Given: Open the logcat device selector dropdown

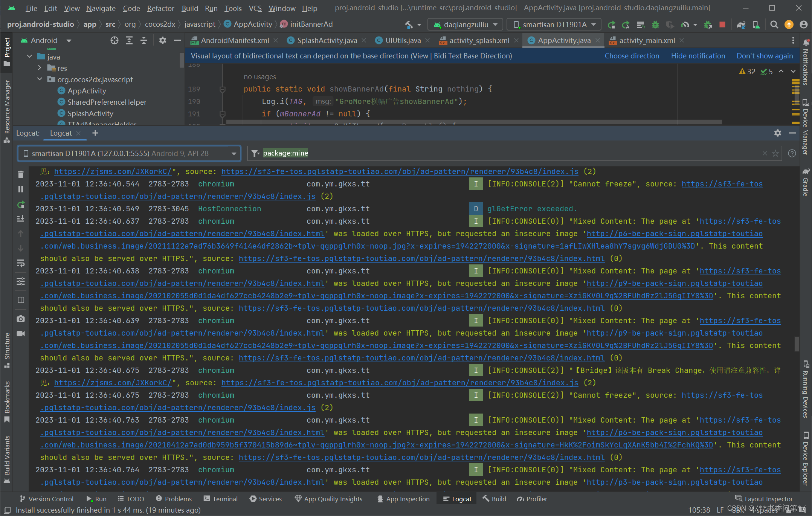Looking at the screenshot, I should click(x=129, y=153).
